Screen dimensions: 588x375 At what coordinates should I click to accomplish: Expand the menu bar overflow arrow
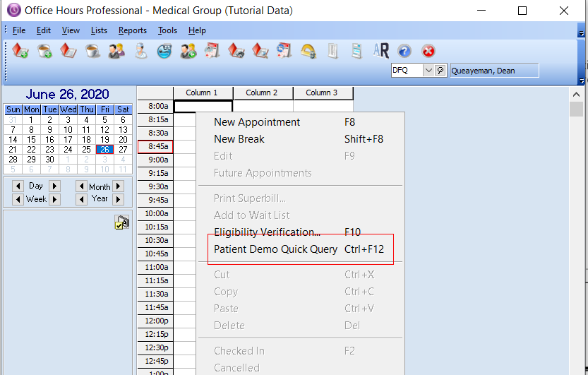582,33
